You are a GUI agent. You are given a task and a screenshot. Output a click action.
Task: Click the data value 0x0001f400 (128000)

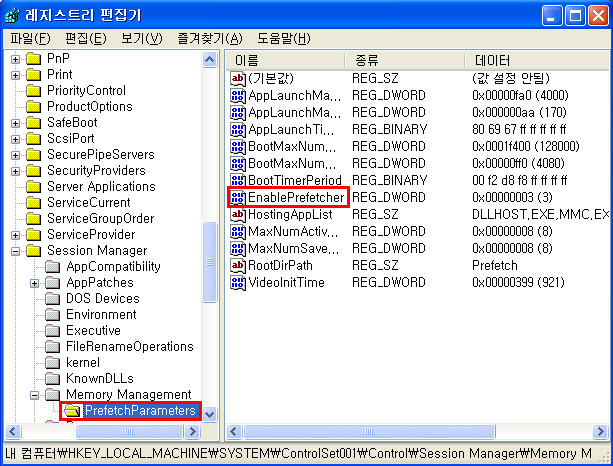[x=526, y=147]
